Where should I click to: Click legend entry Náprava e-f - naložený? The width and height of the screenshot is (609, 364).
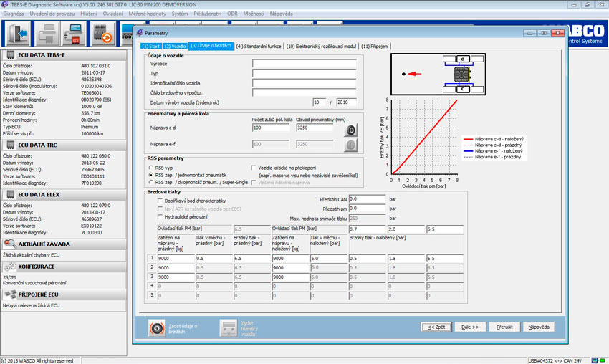[494, 151]
